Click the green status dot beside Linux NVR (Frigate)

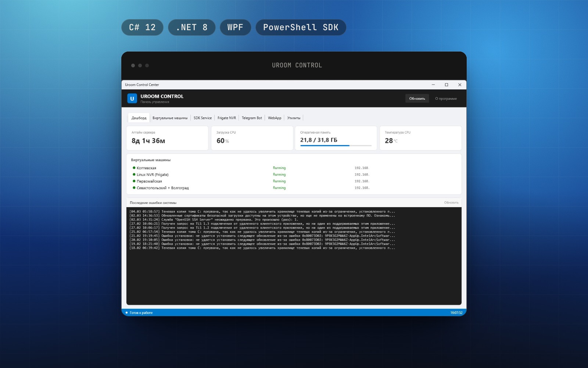[134, 174]
